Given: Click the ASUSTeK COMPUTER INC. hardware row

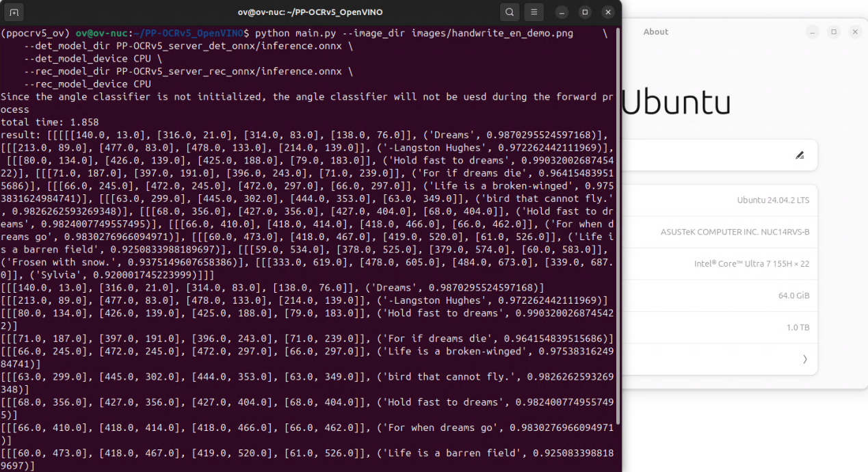Looking at the screenshot, I should [720, 232].
